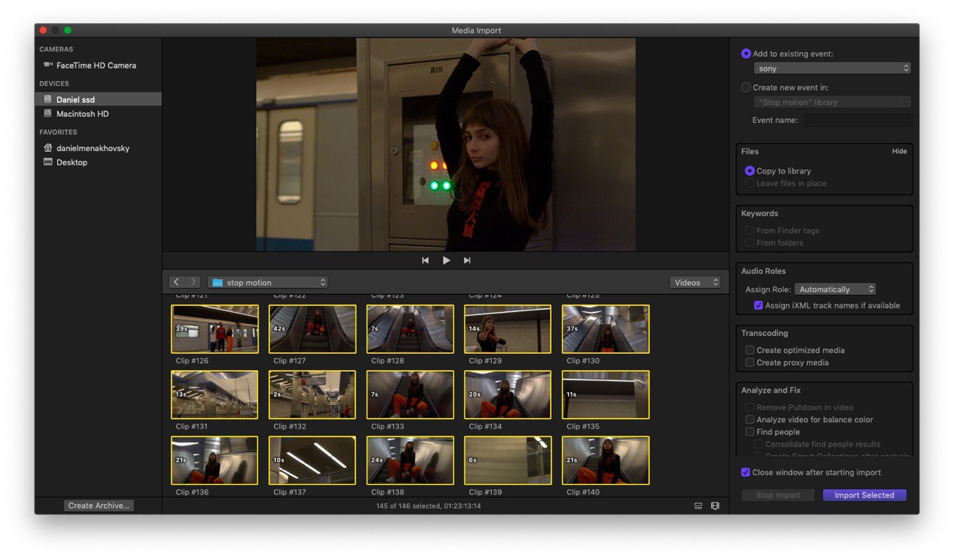Open the sony event dropdown
Viewport: 954px width, 560px height.
click(x=833, y=69)
